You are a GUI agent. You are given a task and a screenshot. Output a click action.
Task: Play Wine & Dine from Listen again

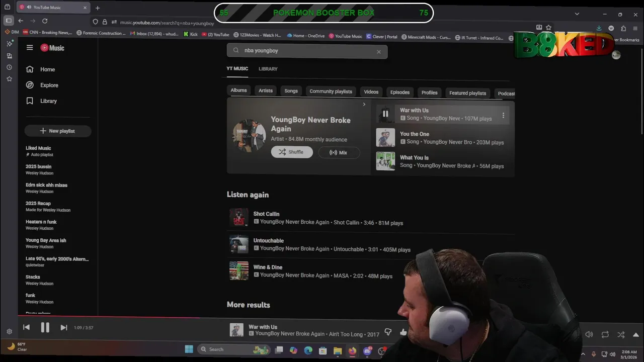239,271
